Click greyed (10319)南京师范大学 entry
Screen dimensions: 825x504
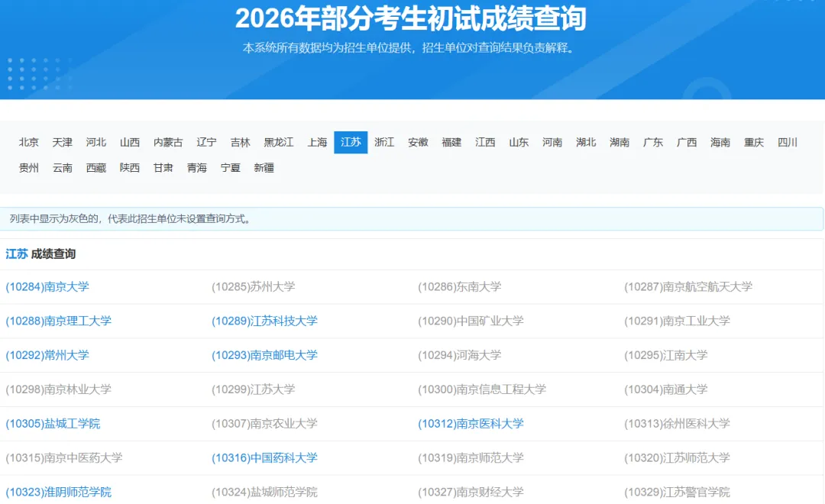coord(471,457)
